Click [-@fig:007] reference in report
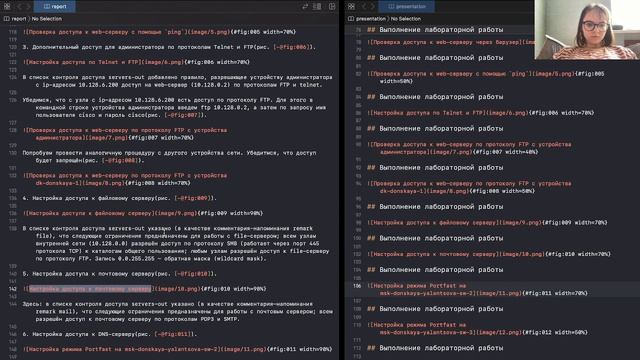Screen dimensions: 640x360 (183, 115)
